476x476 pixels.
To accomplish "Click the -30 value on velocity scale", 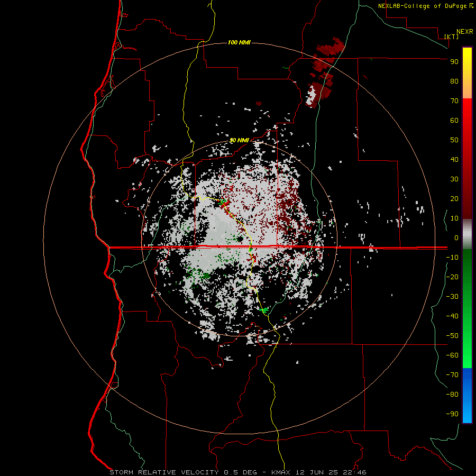I will click(452, 297).
